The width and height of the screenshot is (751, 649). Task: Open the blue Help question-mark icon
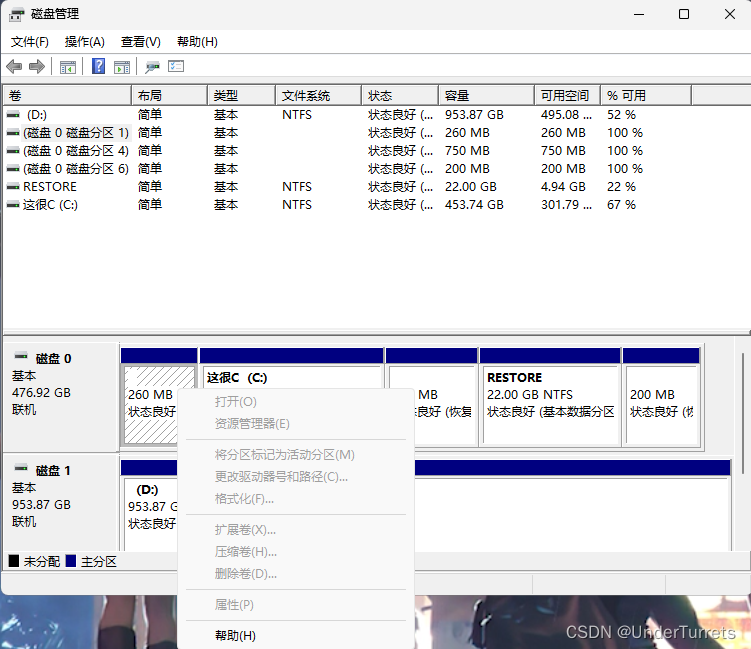pyautogui.click(x=98, y=66)
